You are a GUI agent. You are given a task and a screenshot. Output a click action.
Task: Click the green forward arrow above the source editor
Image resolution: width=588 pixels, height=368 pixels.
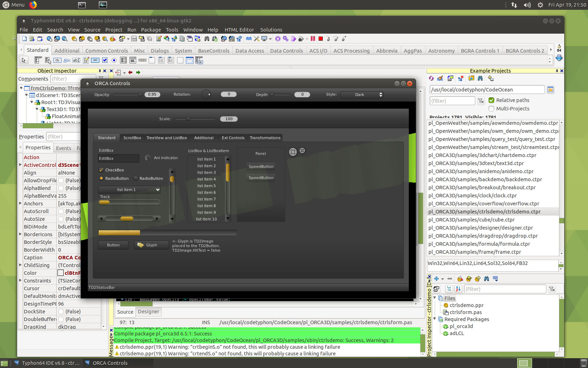(138, 73)
